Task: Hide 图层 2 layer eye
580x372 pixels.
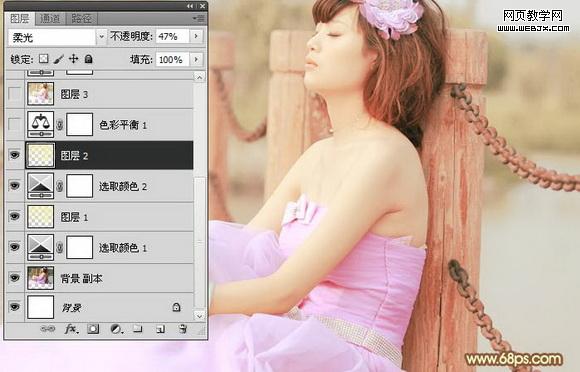Action: tap(14, 155)
